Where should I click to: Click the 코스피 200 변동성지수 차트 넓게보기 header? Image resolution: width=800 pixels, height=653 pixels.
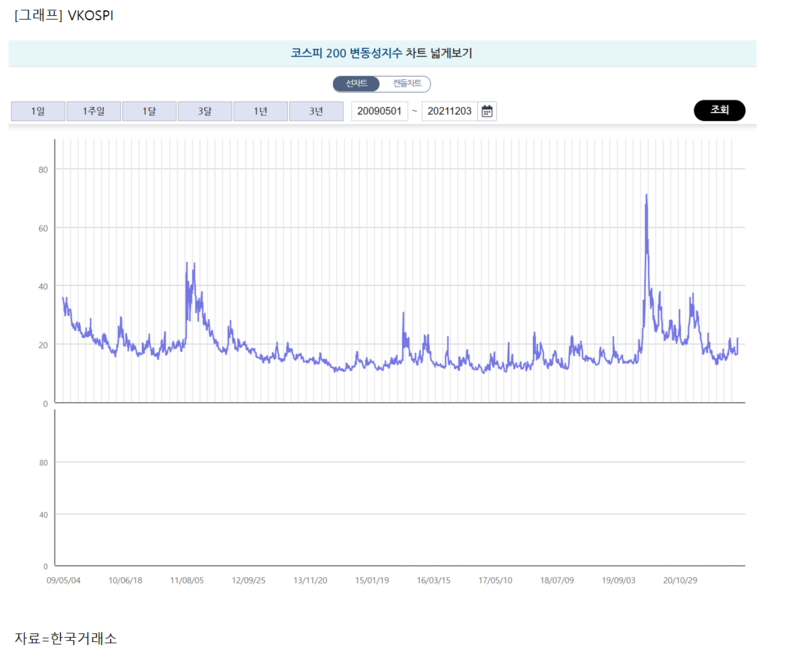pos(381,53)
